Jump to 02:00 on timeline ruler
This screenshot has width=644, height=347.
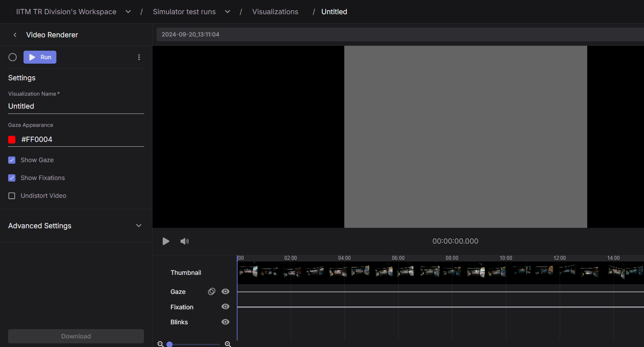(290, 258)
